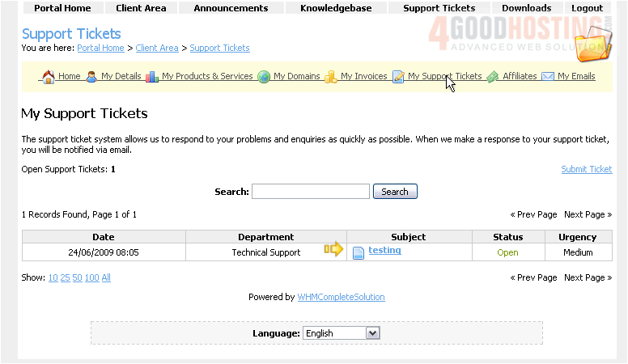The height and width of the screenshot is (364, 628).
Task: Go to the Announcements tab
Action: pos(231,8)
